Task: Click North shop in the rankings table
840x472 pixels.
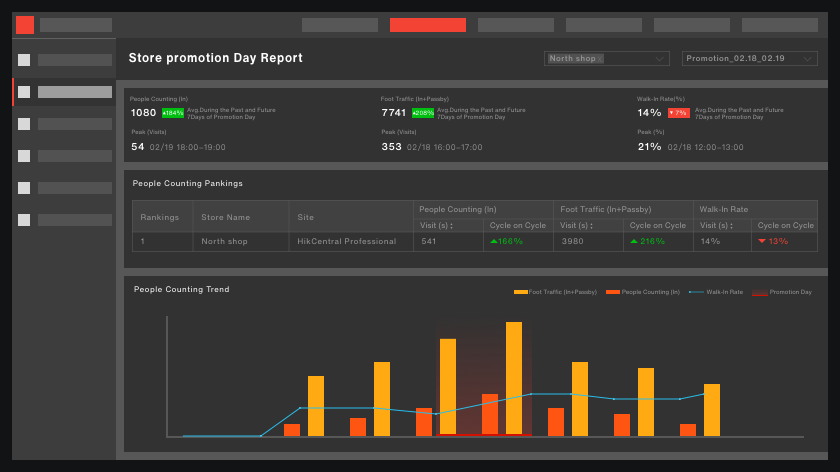Action: [x=225, y=241]
